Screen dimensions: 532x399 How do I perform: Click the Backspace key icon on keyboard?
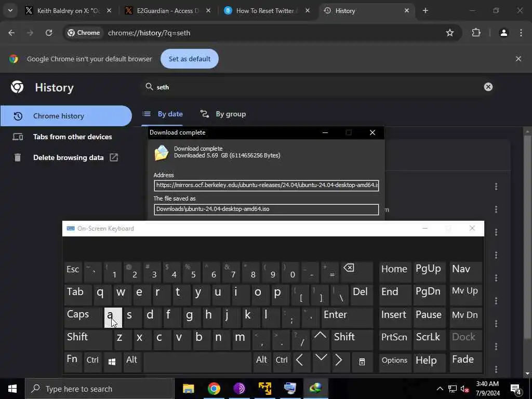click(356, 272)
